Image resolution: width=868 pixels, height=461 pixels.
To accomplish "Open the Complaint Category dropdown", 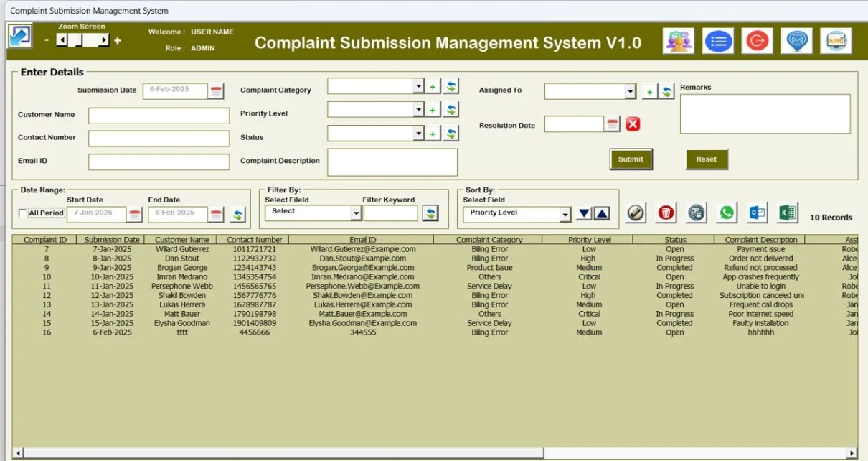I will [418, 85].
